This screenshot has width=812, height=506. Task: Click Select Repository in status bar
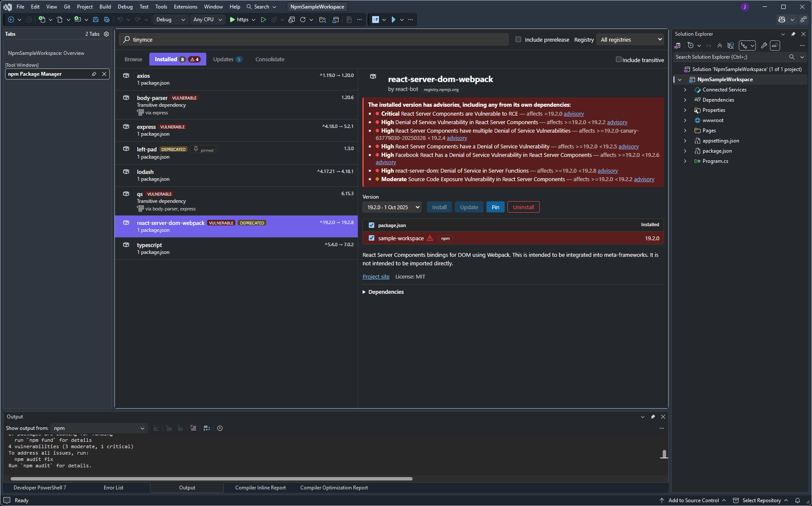[761, 500]
